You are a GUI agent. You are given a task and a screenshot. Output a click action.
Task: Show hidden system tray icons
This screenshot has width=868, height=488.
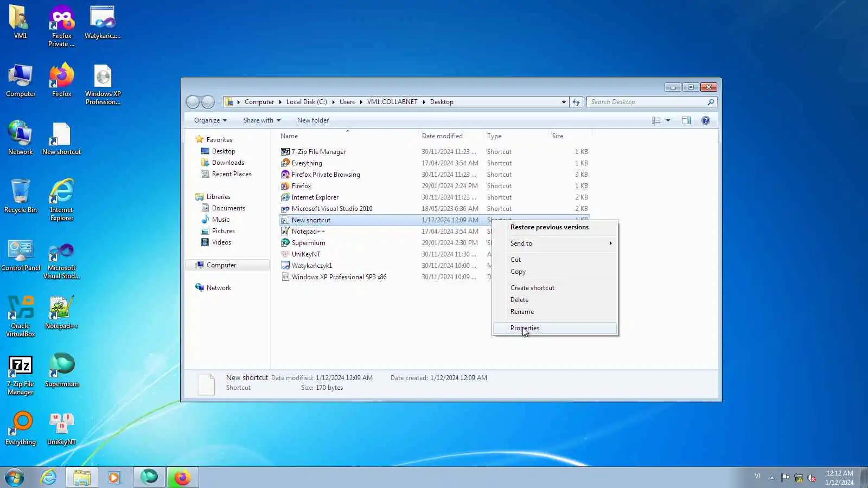[771, 478]
